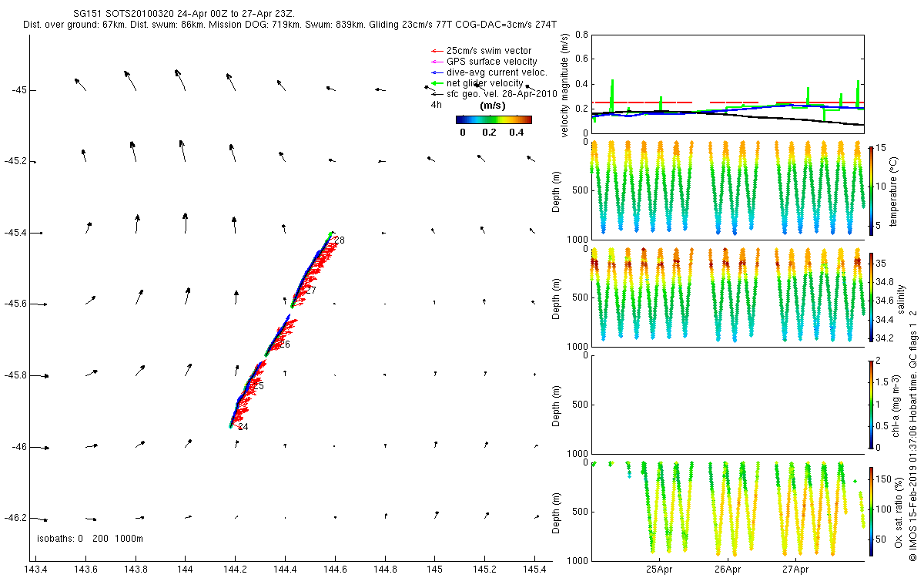Click the "34.2" tick on the salinity colorbar

(x=886, y=338)
